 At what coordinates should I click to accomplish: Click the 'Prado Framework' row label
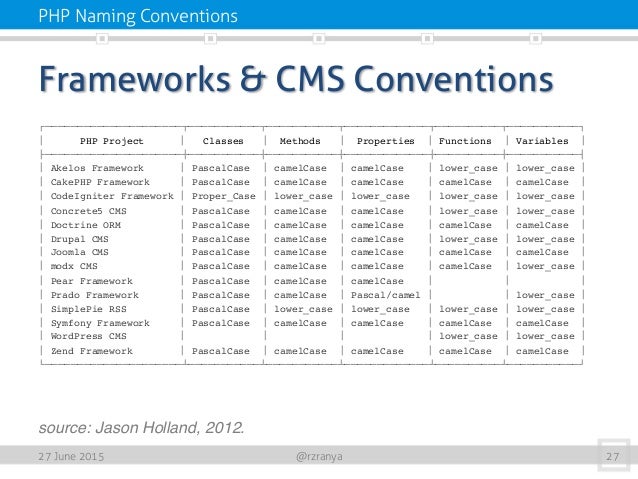95,295
